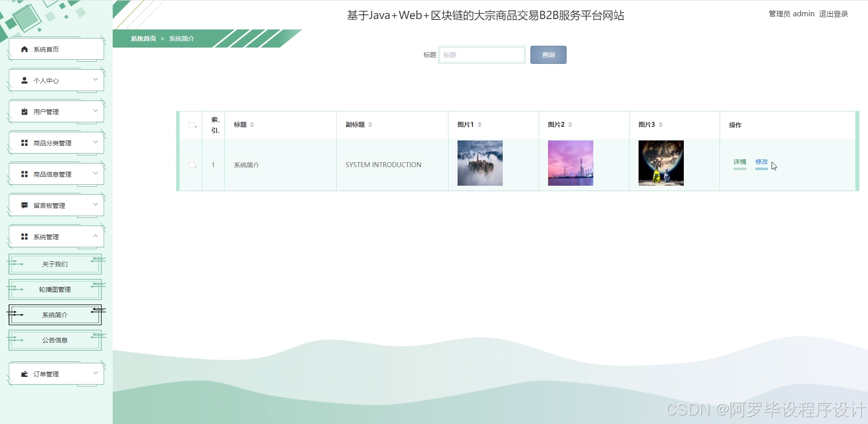Click the home icon beside 系统首页
The image size is (868, 424).
coord(24,49)
